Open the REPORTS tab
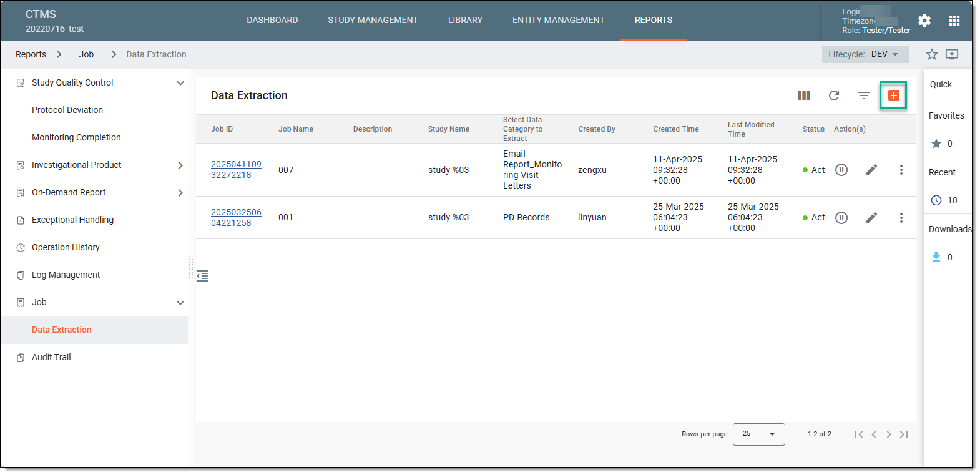The width and height of the screenshot is (980, 475). click(x=654, y=20)
